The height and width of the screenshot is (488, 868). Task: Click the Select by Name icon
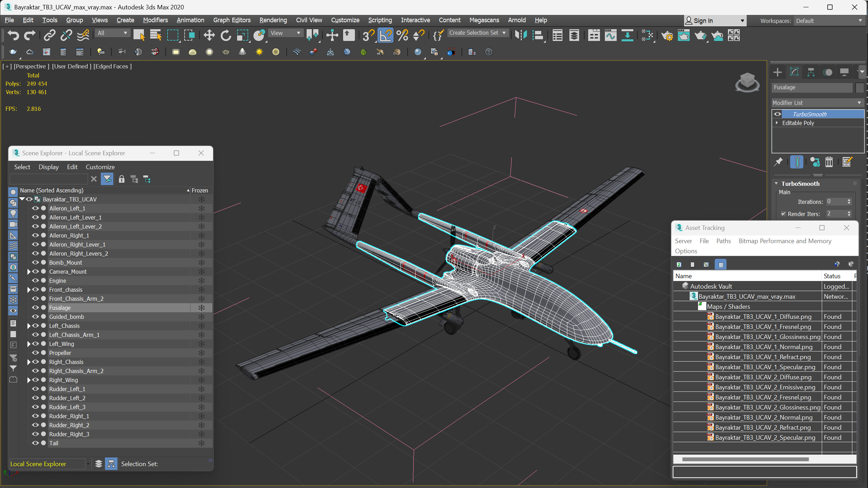click(155, 35)
